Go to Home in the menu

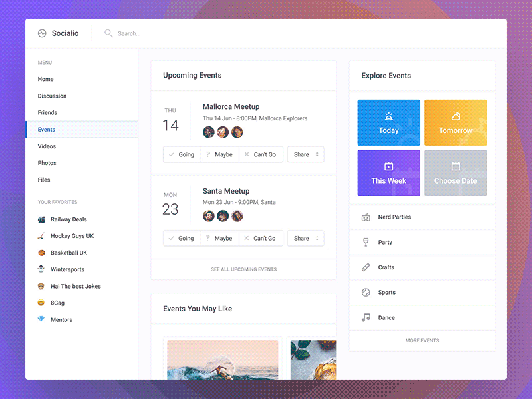(x=82, y=79)
